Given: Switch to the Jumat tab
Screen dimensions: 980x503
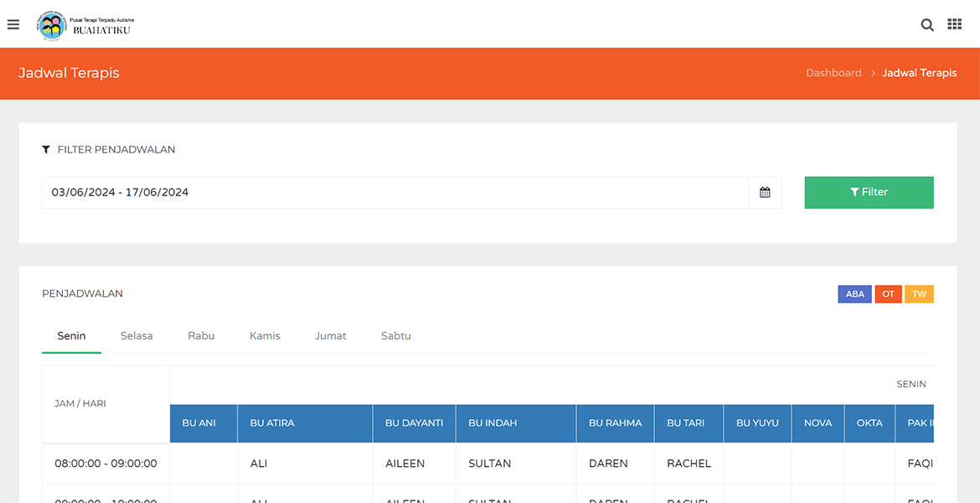Looking at the screenshot, I should pyautogui.click(x=331, y=336).
